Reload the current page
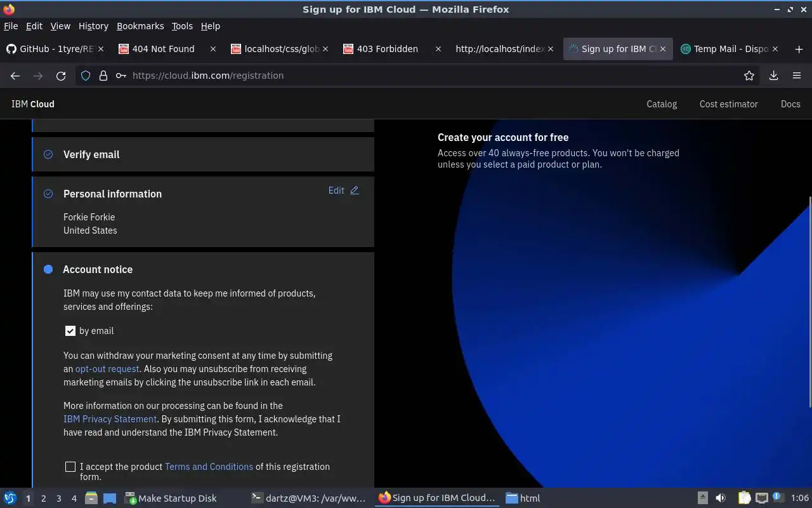Viewport: 812px width, 508px height. (61, 76)
